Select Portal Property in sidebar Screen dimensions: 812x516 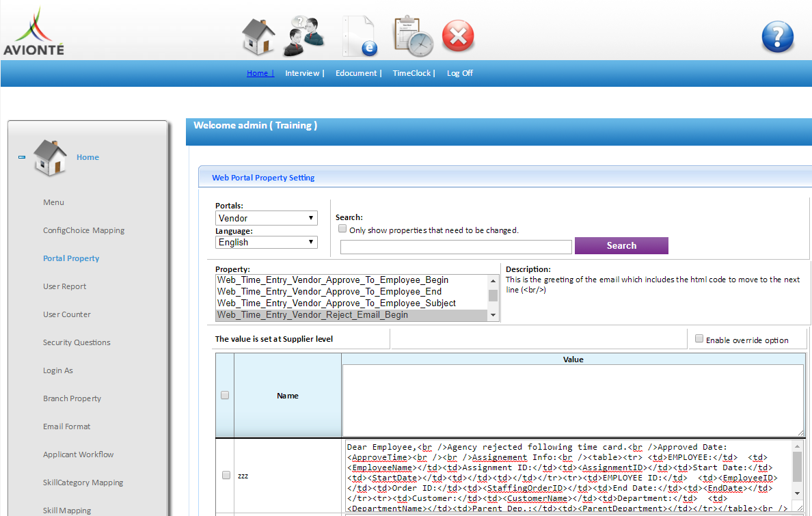point(71,258)
